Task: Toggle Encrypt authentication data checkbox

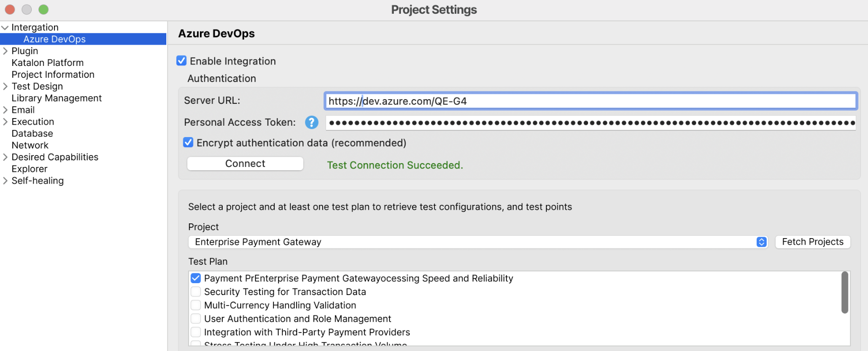Action: click(188, 142)
